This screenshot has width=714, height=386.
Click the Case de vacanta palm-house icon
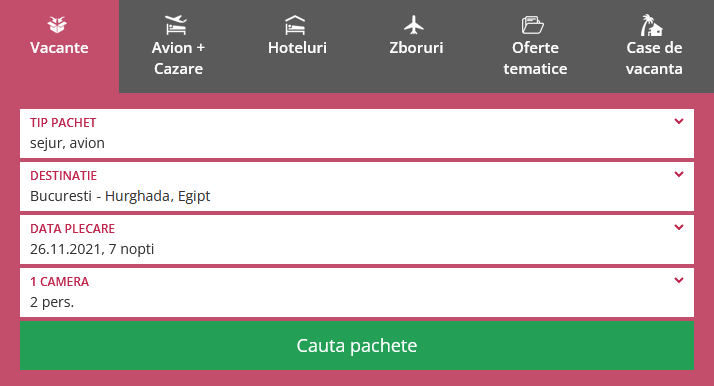pyautogui.click(x=652, y=25)
